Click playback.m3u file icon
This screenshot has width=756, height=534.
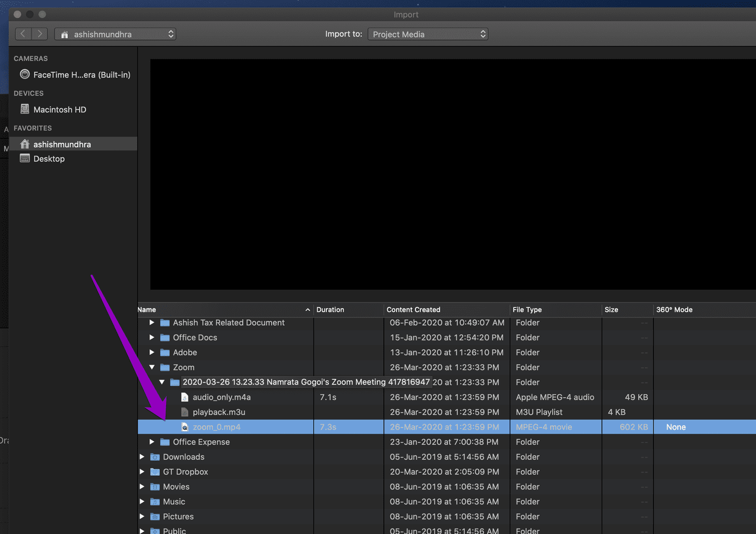(185, 412)
